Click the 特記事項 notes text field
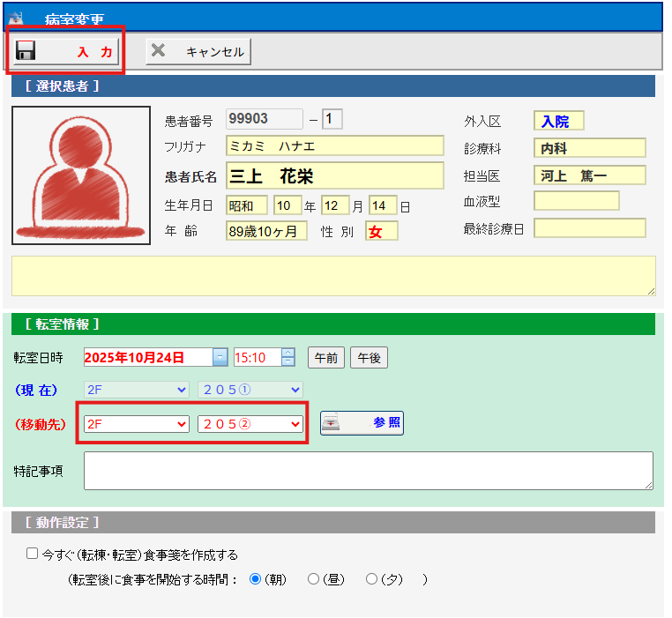672x618 pixels. 368,471
